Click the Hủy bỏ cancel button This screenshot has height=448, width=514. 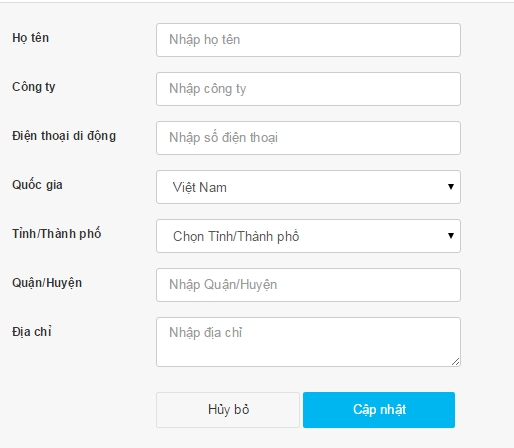tap(228, 410)
